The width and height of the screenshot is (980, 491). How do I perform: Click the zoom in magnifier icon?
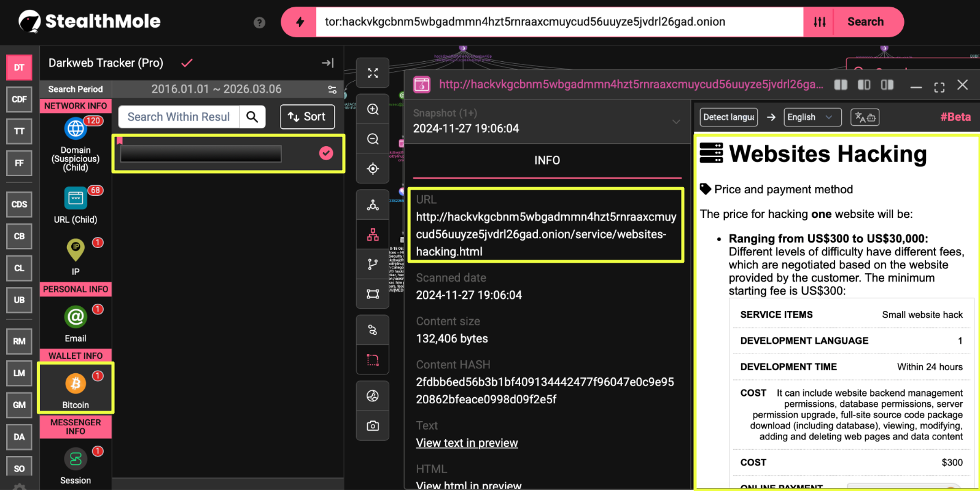[373, 109]
